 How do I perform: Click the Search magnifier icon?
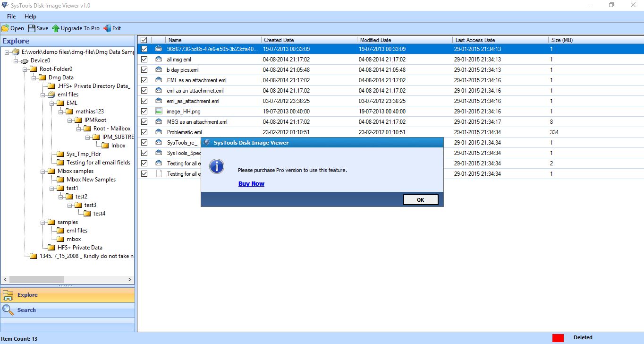8,310
